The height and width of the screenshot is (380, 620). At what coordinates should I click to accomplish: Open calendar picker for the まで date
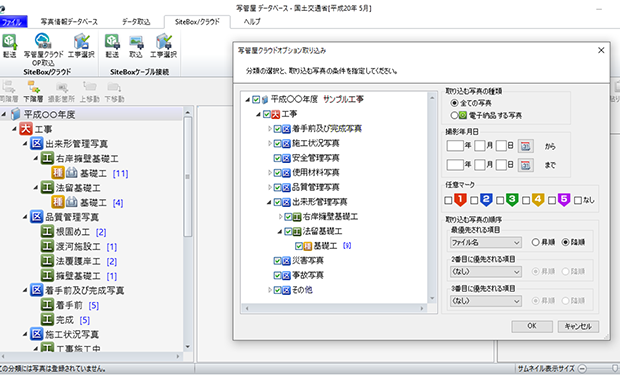(x=525, y=164)
